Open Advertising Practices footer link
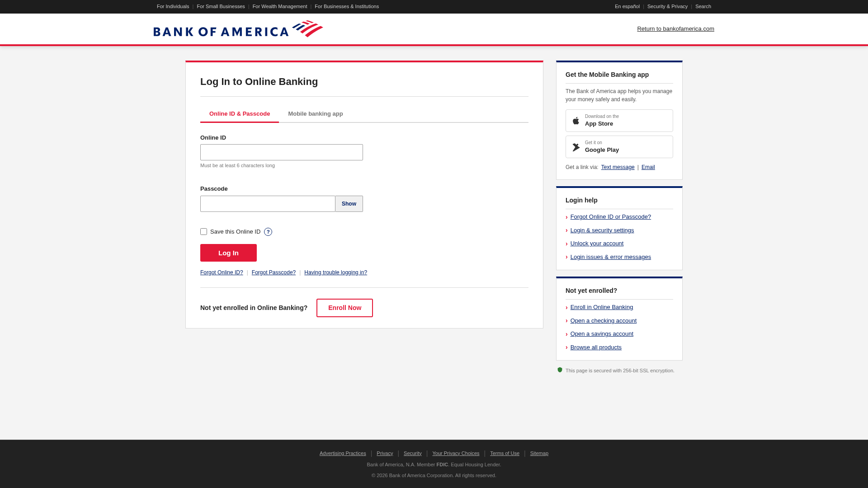 pyautogui.click(x=343, y=453)
